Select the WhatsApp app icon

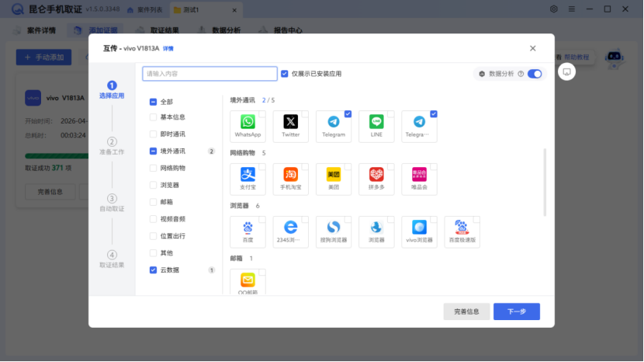[x=248, y=122]
